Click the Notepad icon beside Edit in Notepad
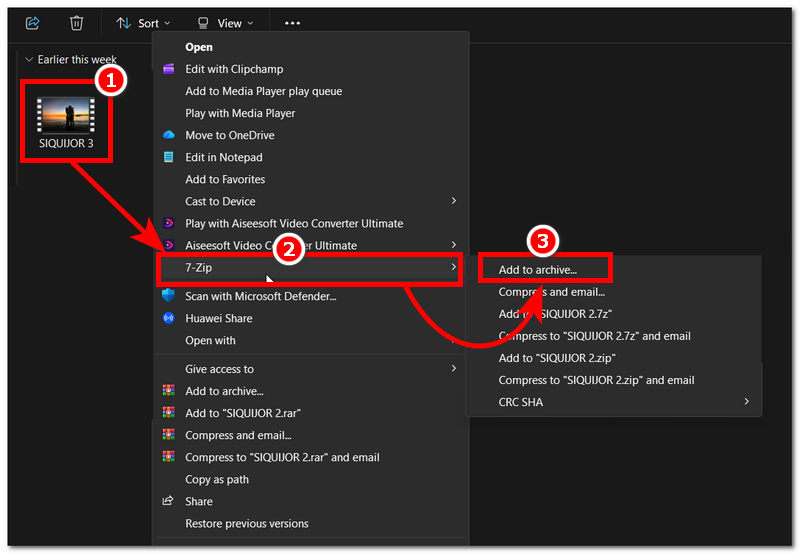Screen dimensions: 800x554 [x=168, y=157]
